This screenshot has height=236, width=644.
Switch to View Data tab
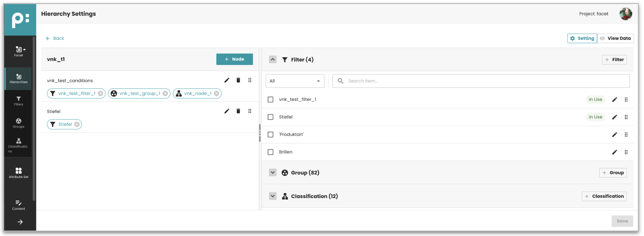click(615, 39)
